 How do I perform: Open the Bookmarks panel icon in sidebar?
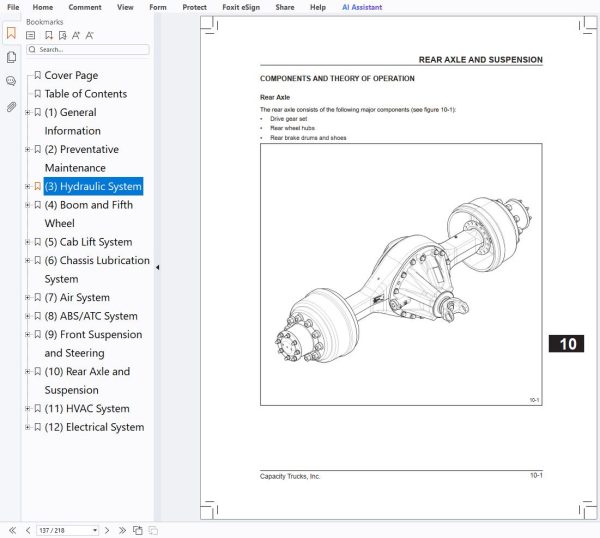11,33
